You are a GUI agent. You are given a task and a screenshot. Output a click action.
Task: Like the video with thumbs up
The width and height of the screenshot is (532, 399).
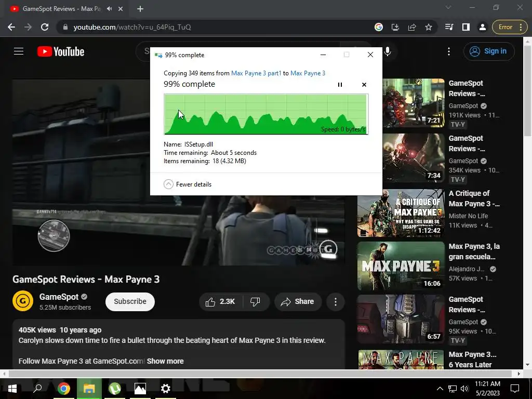pos(220,302)
